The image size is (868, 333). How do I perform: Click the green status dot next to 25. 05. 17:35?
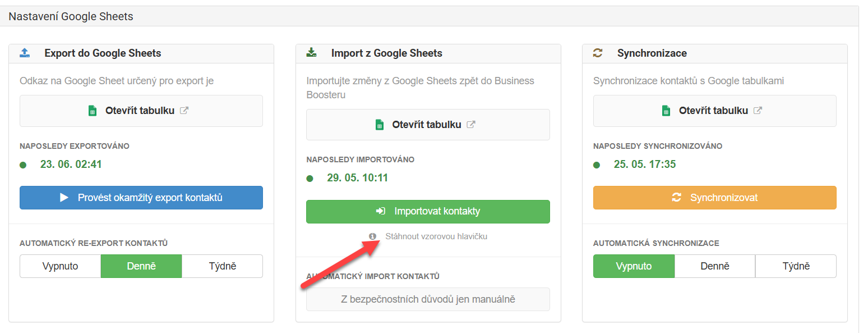[x=597, y=165]
